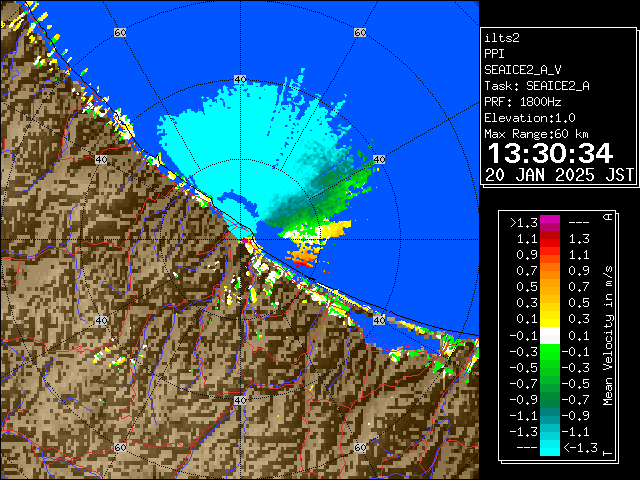Click the "60" range label at upper-right over sea
This screenshot has height=480, width=640.
[360, 32]
